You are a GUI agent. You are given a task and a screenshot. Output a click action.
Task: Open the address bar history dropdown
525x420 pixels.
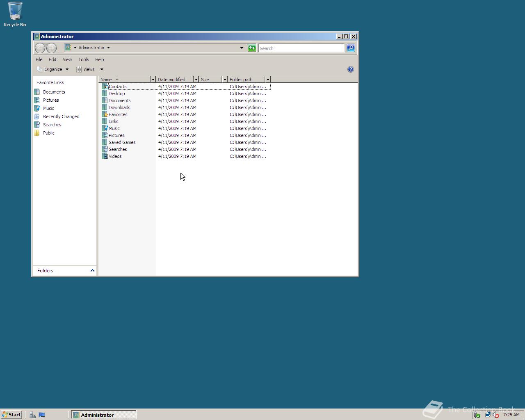tap(242, 48)
